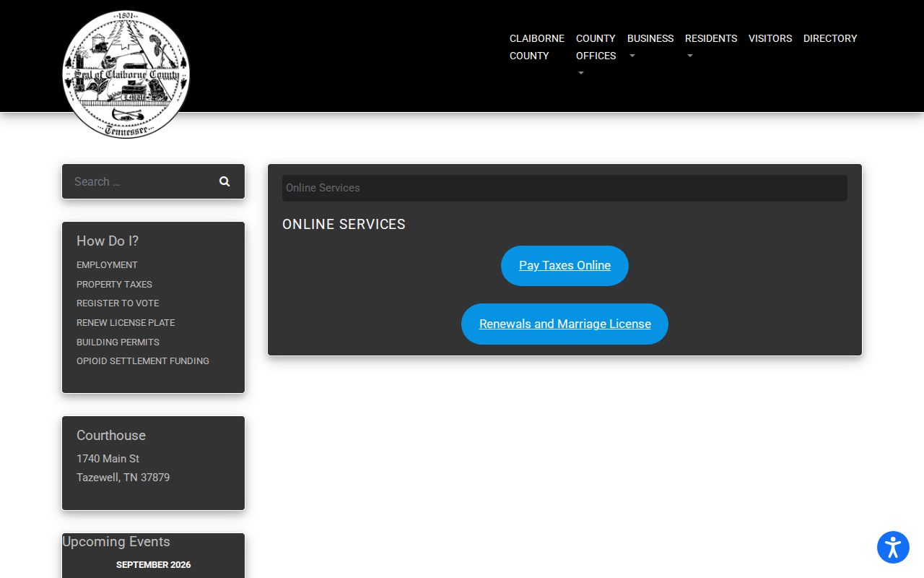Screen dimensions: 924x578
Task: Open the Claiborne County menu item
Action: point(537,47)
